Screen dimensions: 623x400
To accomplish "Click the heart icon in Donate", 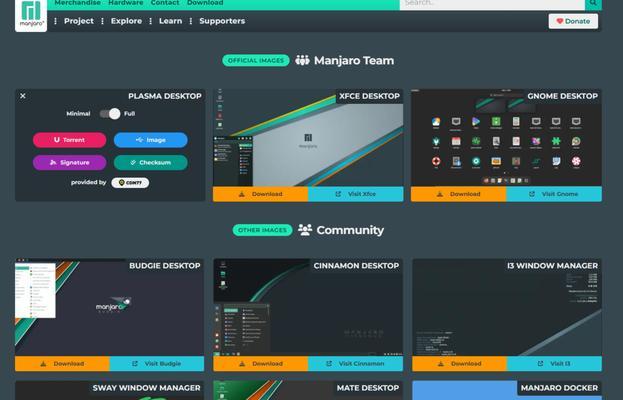I will [x=559, y=21].
